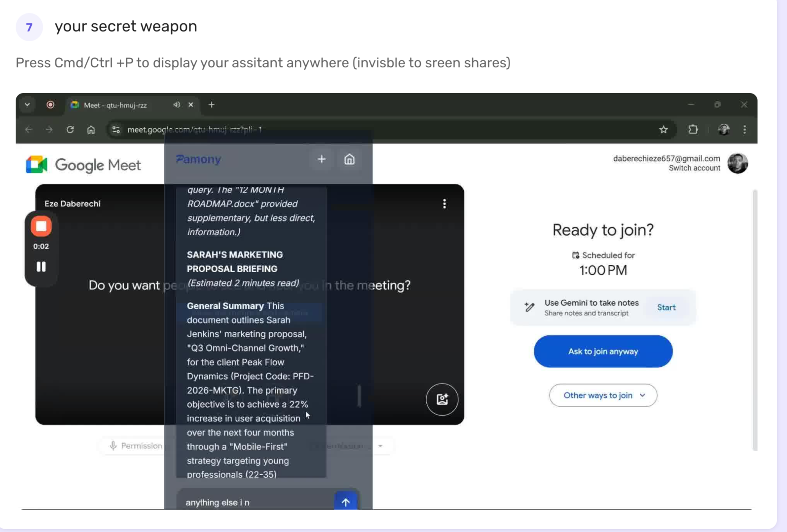Open tab search chevron dropdown
The image size is (787, 532).
(27, 105)
